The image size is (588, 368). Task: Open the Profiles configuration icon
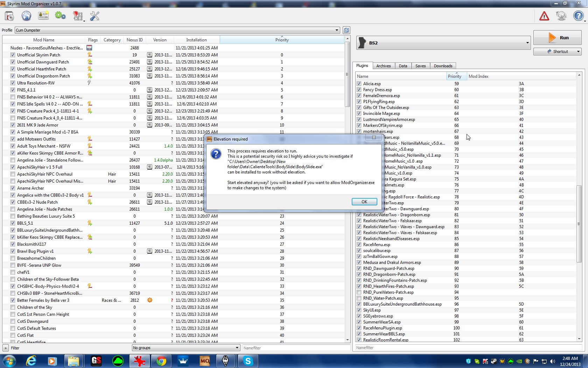pyautogui.click(x=43, y=16)
